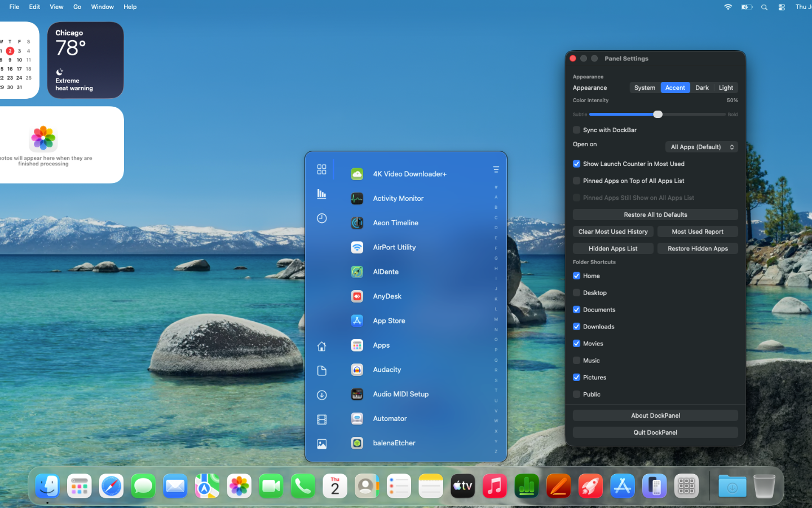The height and width of the screenshot is (508, 812).
Task: Uncheck the Documents folder shortcut
Action: coord(576,310)
